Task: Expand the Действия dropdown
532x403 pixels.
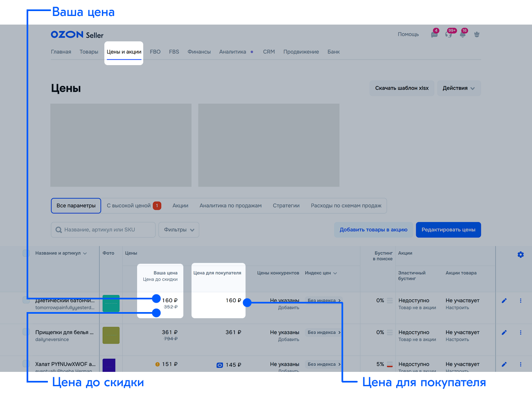Action: click(x=459, y=88)
